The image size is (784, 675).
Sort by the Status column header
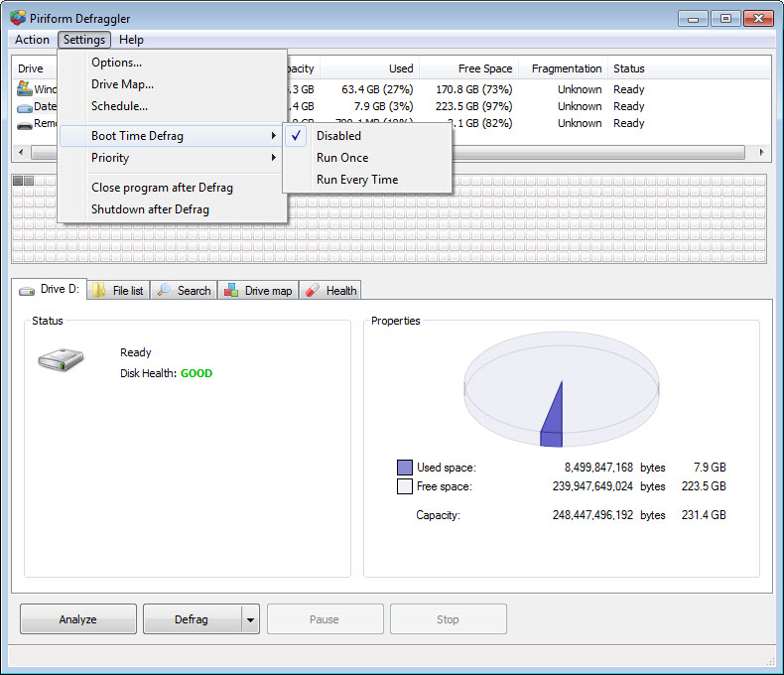[628, 68]
